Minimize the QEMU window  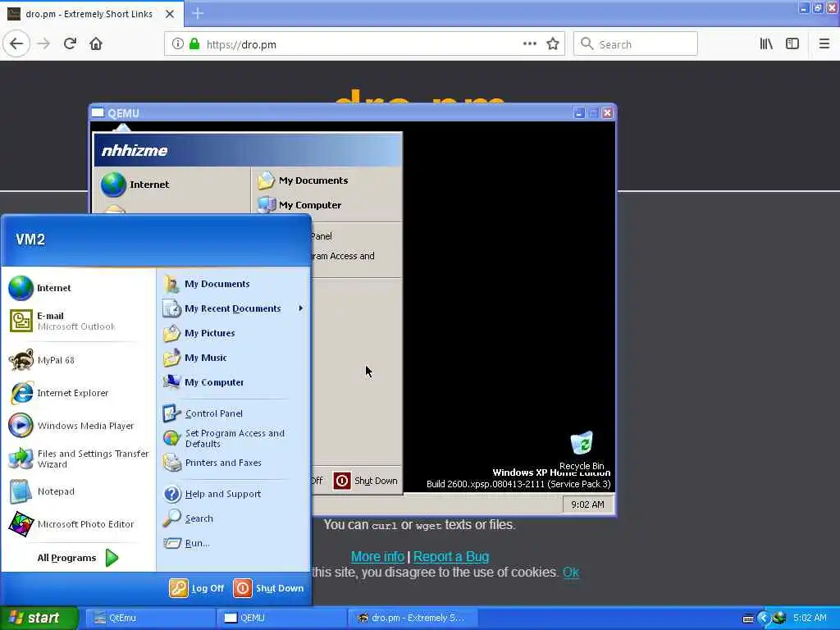pos(579,113)
